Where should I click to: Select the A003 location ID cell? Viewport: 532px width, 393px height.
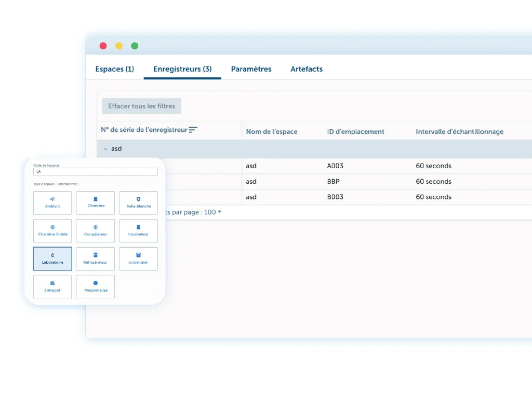pyautogui.click(x=335, y=166)
